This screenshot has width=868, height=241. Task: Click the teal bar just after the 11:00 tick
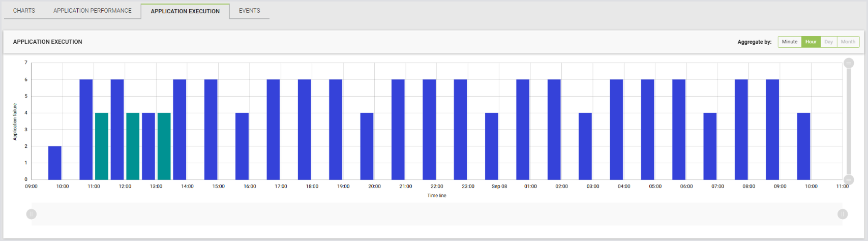tap(102, 146)
